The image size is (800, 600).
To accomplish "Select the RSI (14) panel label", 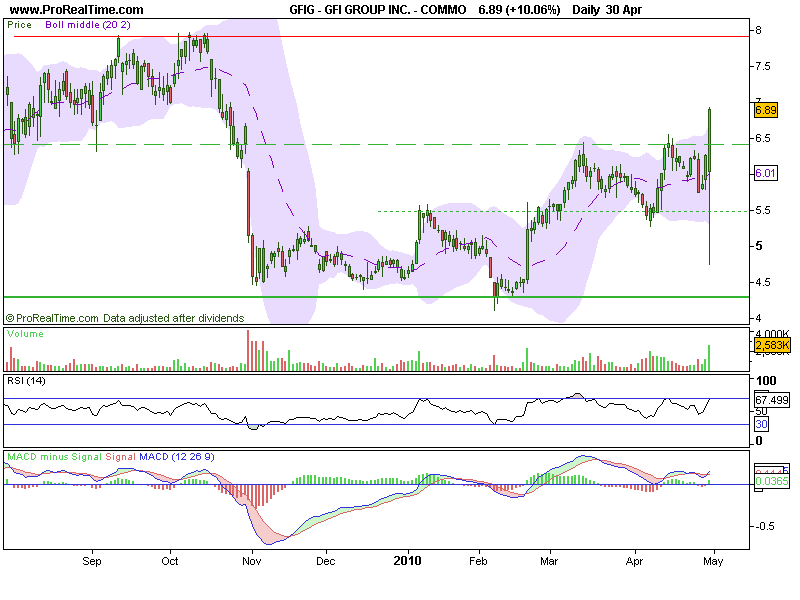I will click(26, 381).
